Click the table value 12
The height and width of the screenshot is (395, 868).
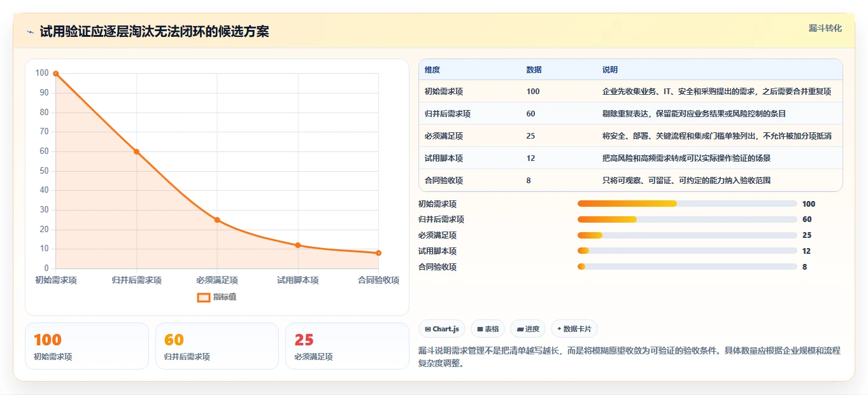click(x=531, y=158)
